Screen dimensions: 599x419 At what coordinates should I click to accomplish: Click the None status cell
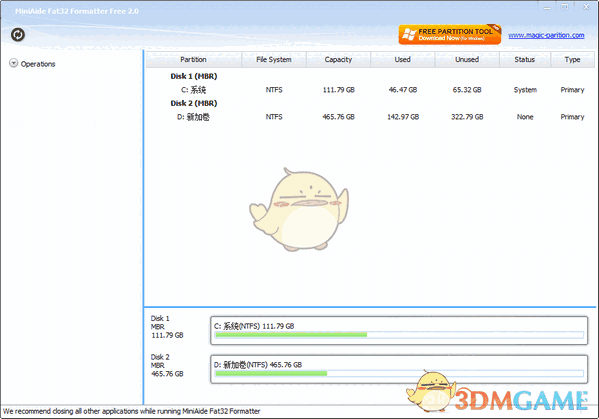[525, 117]
